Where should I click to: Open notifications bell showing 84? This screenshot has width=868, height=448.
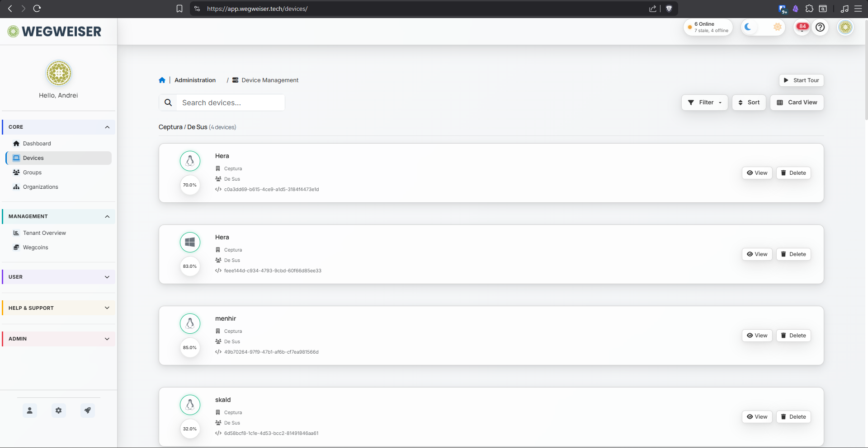click(x=802, y=27)
